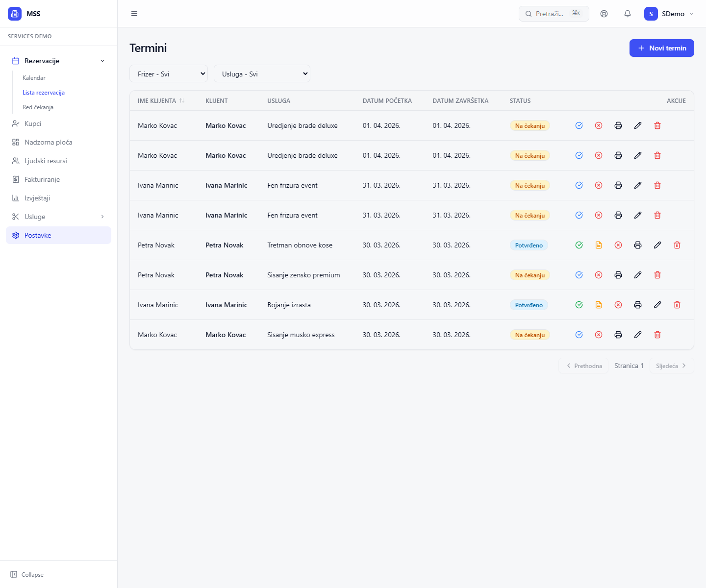Click the help lifebuoy icon in header
Image resolution: width=706 pixels, height=588 pixels.
point(604,14)
